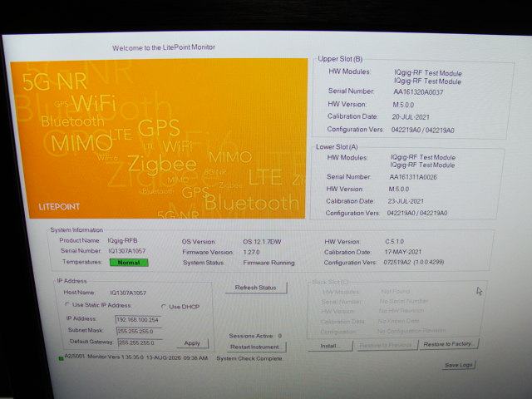Click the Install button
This screenshot has height=399, width=532.
(x=329, y=346)
